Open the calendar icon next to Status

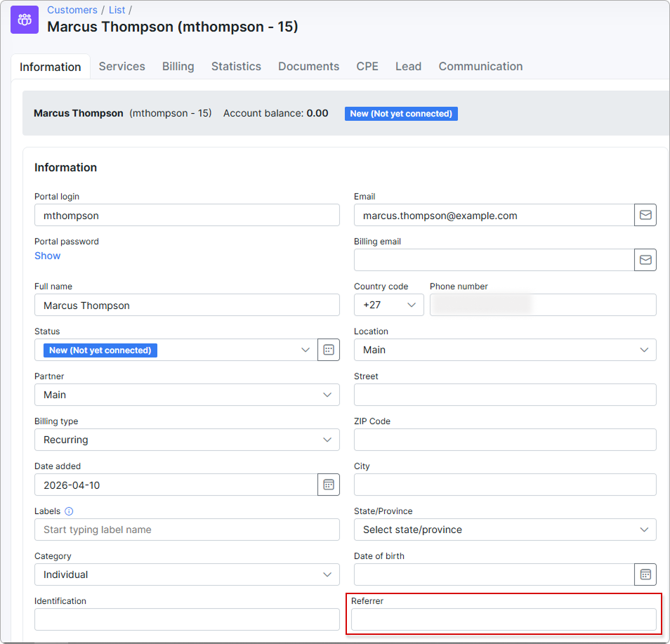click(x=329, y=350)
